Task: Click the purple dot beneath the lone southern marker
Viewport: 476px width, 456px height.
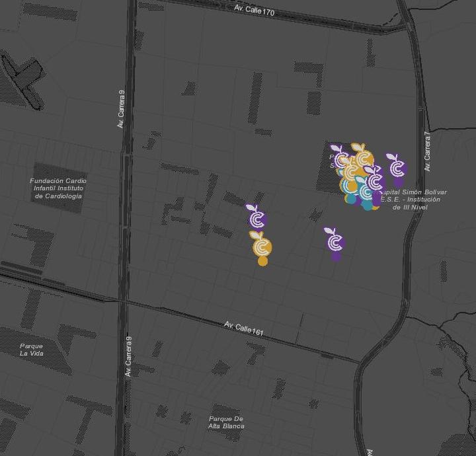Action: tap(336, 256)
